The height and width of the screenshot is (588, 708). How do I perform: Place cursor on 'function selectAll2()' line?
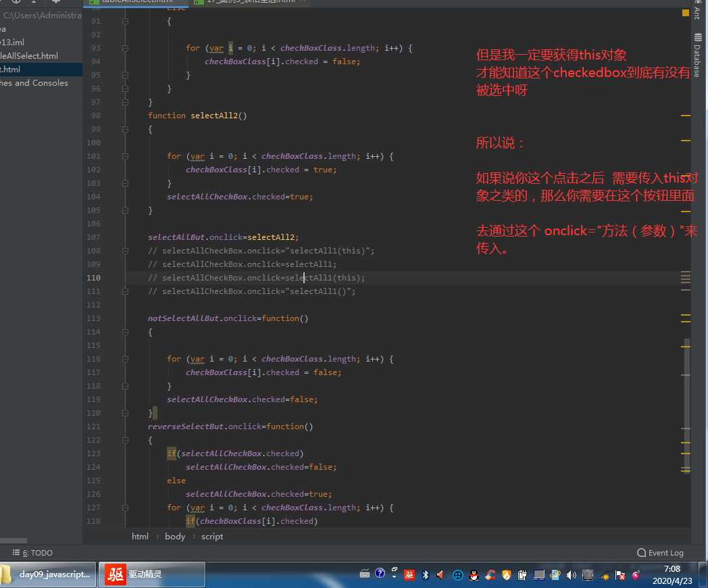pyautogui.click(x=197, y=116)
